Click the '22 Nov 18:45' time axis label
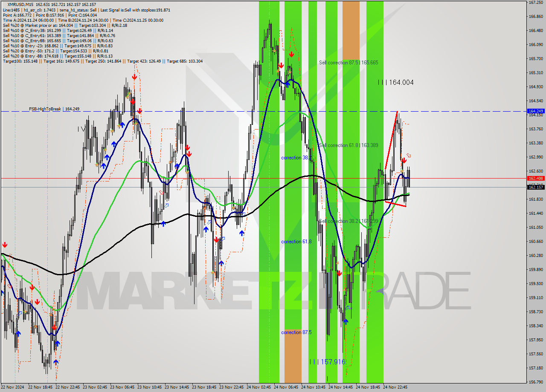 pos(40,388)
